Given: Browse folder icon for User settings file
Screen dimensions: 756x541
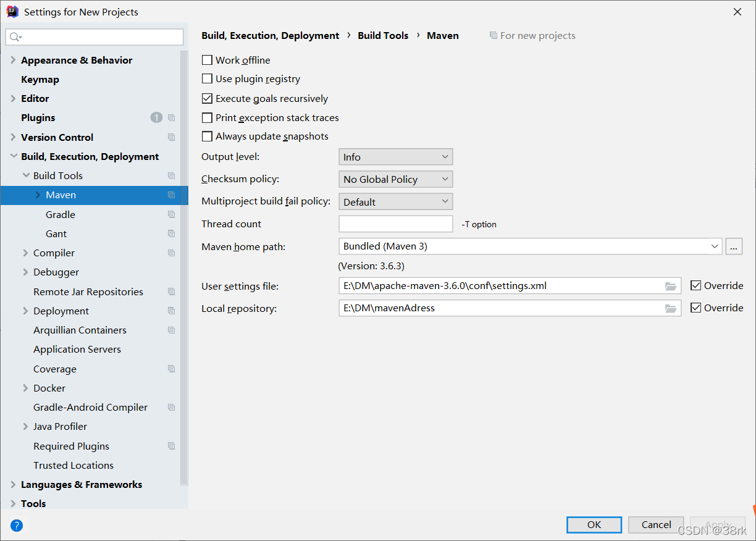Looking at the screenshot, I should coord(671,286).
